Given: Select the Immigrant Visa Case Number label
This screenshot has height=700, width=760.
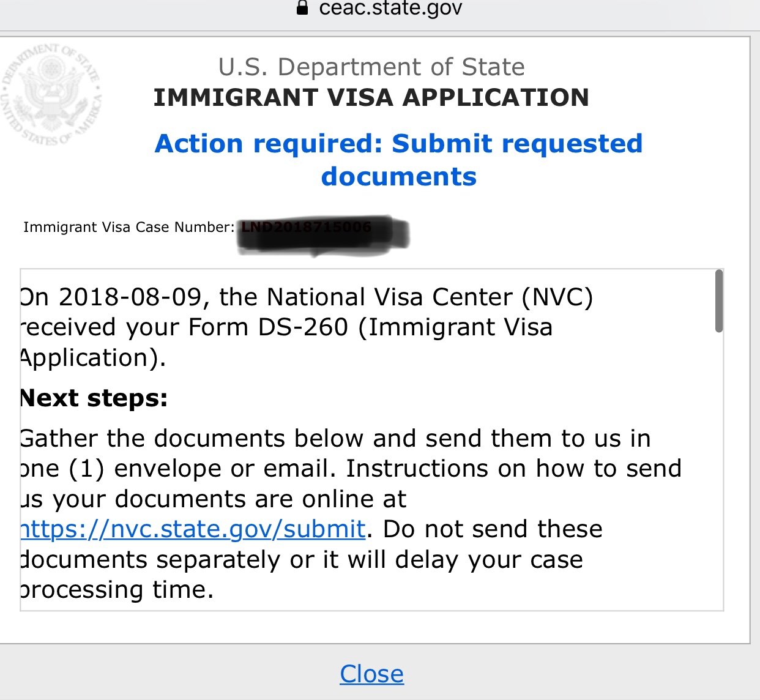Looking at the screenshot, I should (x=129, y=227).
